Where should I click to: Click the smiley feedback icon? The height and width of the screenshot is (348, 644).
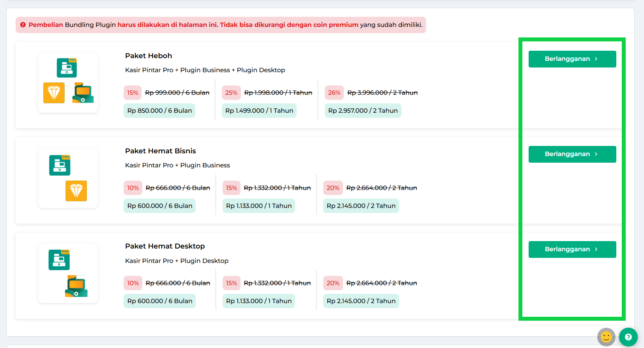[x=606, y=337]
